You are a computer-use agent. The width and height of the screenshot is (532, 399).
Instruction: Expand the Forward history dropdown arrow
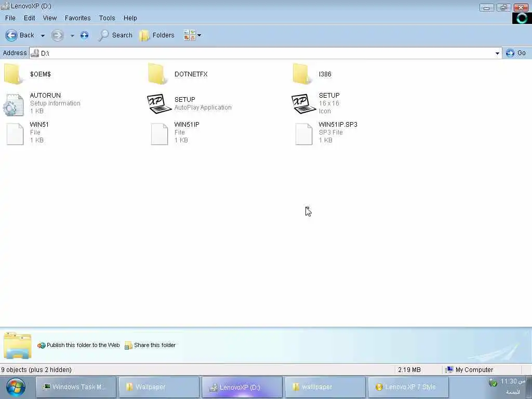(72, 35)
